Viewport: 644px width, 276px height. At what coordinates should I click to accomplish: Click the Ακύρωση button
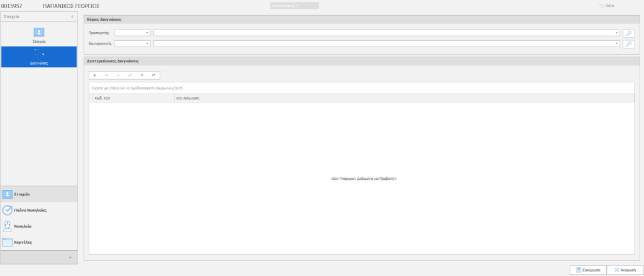coord(625,270)
